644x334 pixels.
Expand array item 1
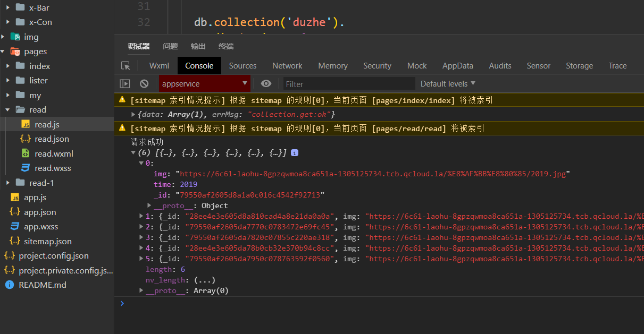(x=141, y=216)
